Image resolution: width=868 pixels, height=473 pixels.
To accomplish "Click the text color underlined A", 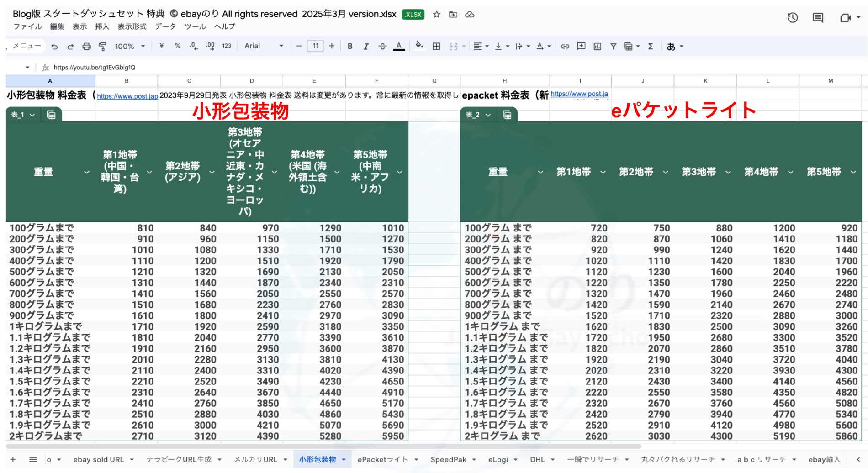I will coord(399,46).
